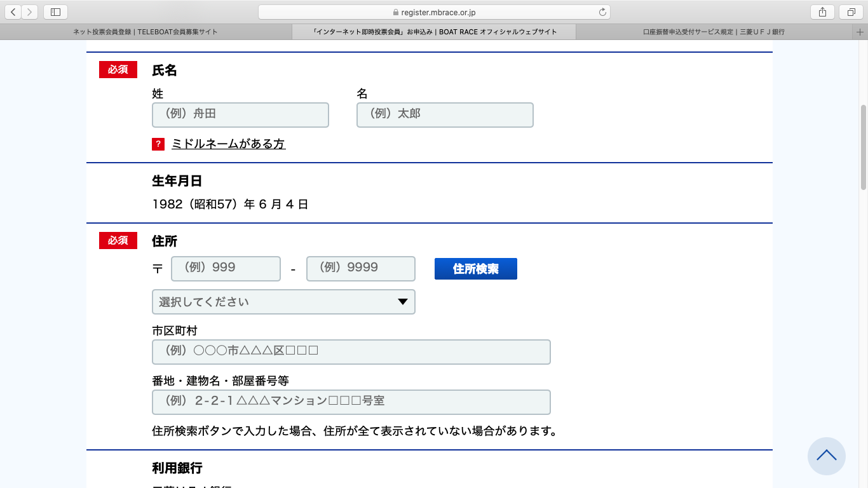Image resolution: width=868 pixels, height=488 pixels.
Task: Click the Safari forward navigation arrow
Action: pos(30,11)
